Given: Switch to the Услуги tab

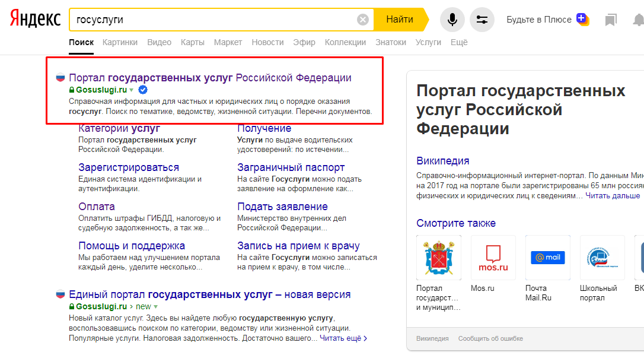Looking at the screenshot, I should tap(428, 42).
